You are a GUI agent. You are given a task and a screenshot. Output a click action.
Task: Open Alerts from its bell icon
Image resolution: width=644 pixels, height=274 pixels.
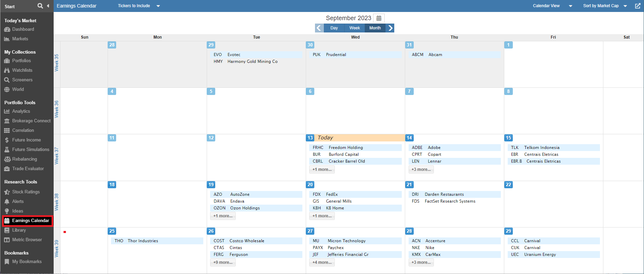click(x=7, y=202)
